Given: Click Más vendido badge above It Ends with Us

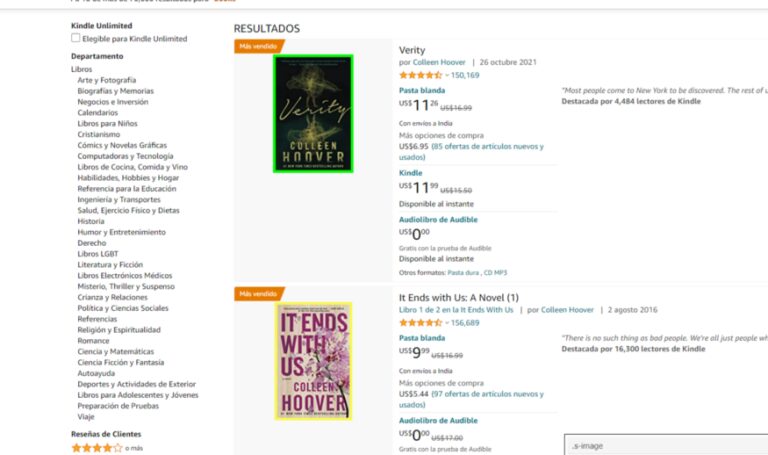Looking at the screenshot, I should 259,294.
